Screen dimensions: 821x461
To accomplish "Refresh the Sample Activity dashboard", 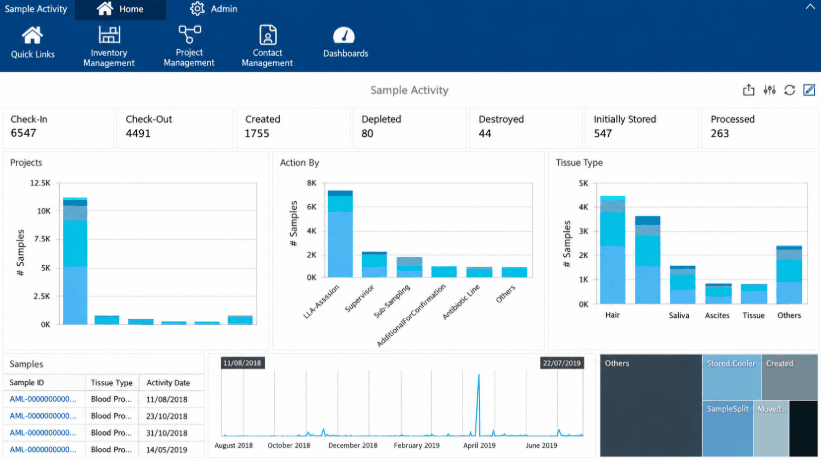I will (x=790, y=90).
